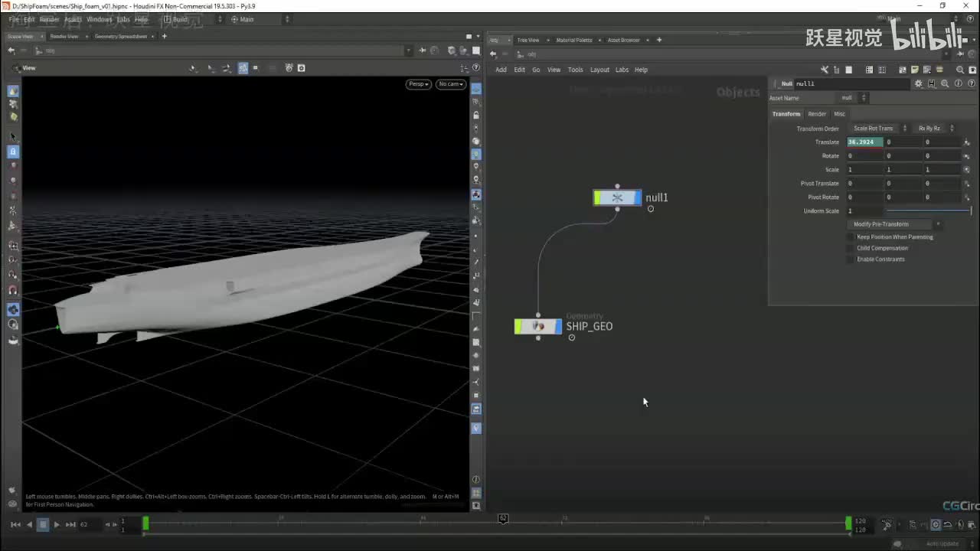Click the current frame marker on timeline

503,519
